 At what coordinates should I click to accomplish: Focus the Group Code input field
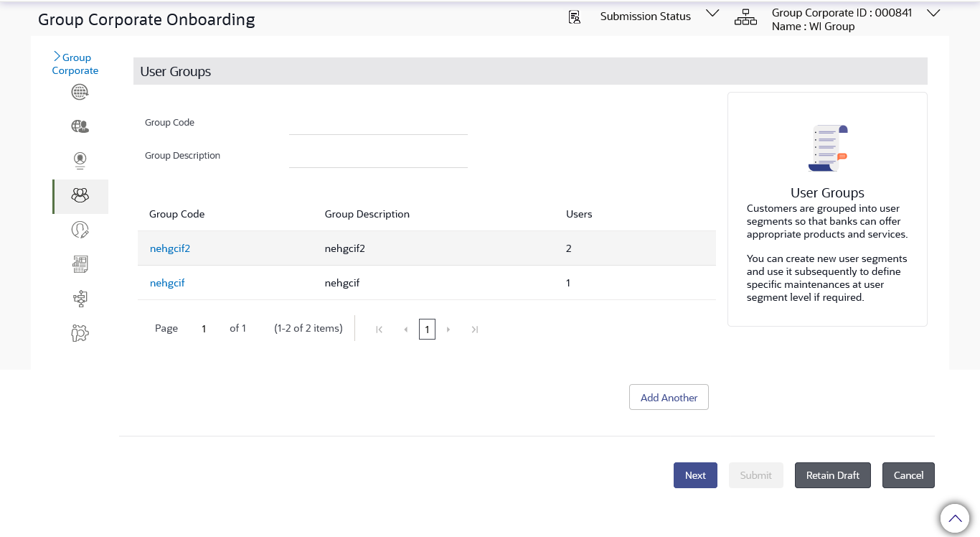point(378,125)
